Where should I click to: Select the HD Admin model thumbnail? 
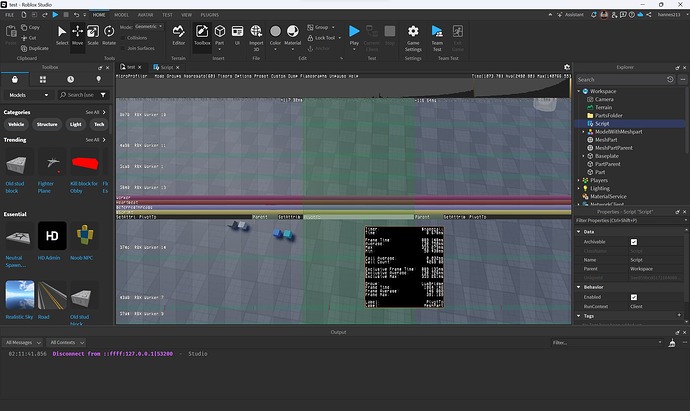(x=52, y=236)
